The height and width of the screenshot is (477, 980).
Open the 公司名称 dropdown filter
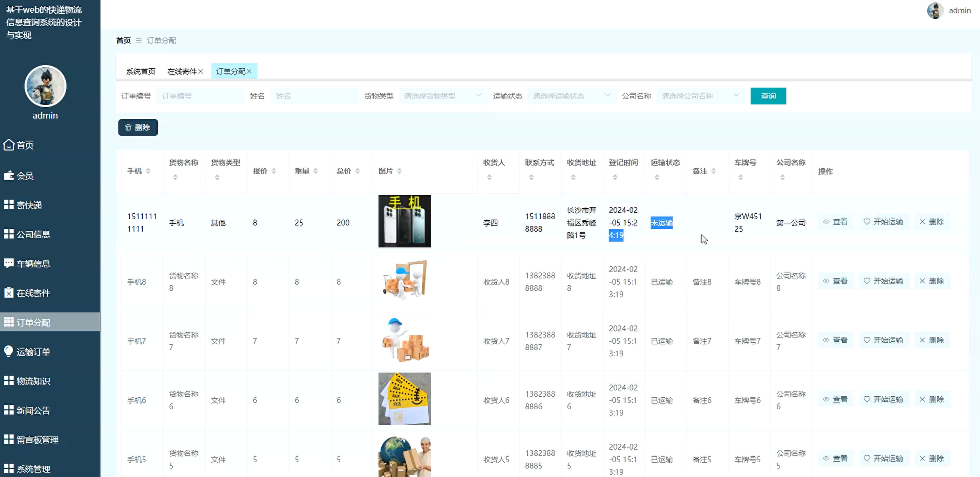[x=701, y=96]
